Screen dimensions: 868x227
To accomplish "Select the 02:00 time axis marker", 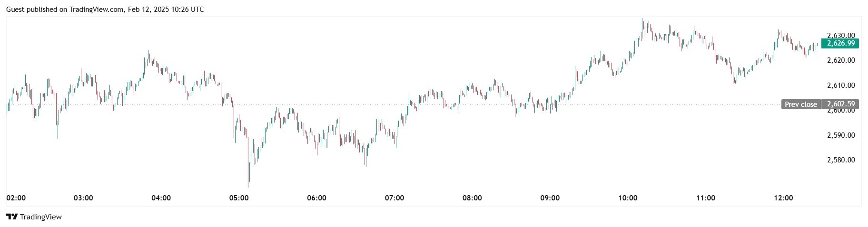I will (16, 198).
